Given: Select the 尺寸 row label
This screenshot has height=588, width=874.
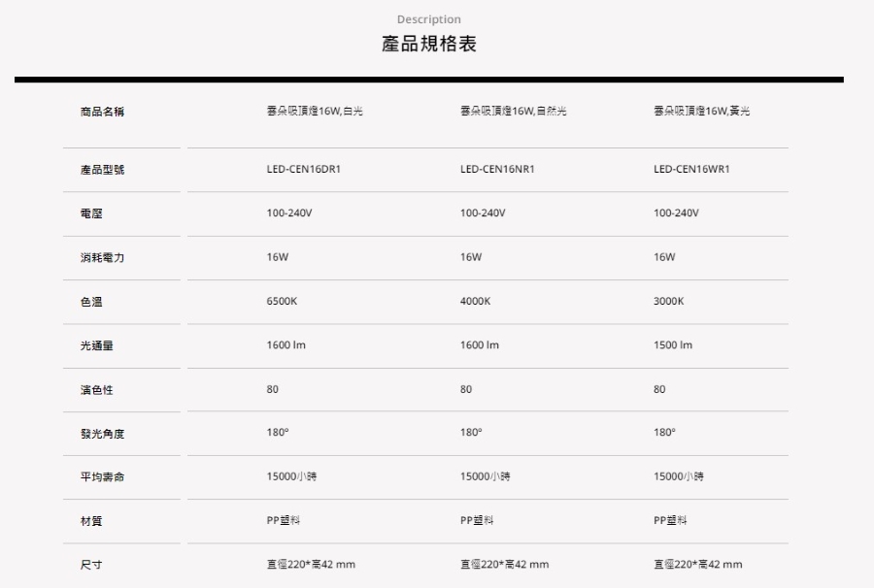Looking at the screenshot, I should point(91,565).
